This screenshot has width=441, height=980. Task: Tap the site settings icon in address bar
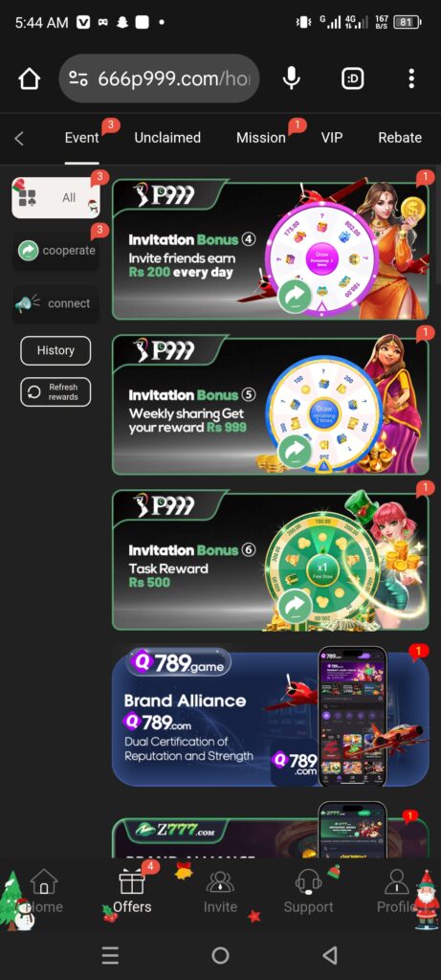tap(78, 78)
